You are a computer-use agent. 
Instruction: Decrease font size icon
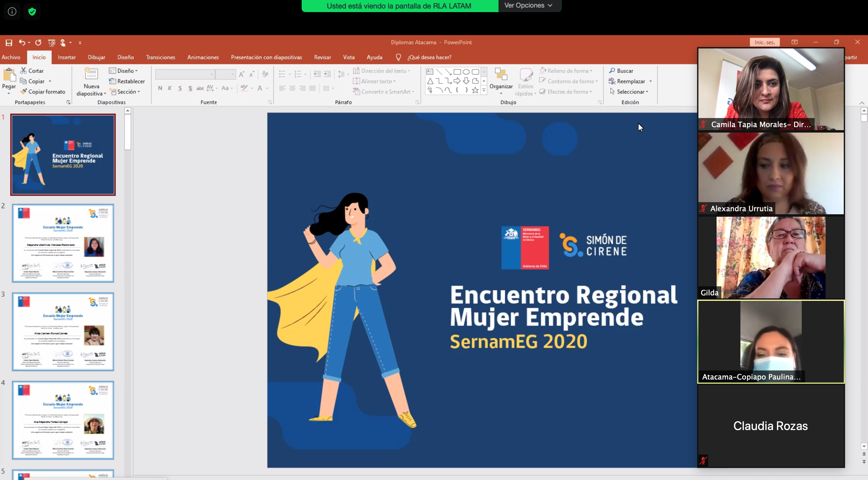252,74
